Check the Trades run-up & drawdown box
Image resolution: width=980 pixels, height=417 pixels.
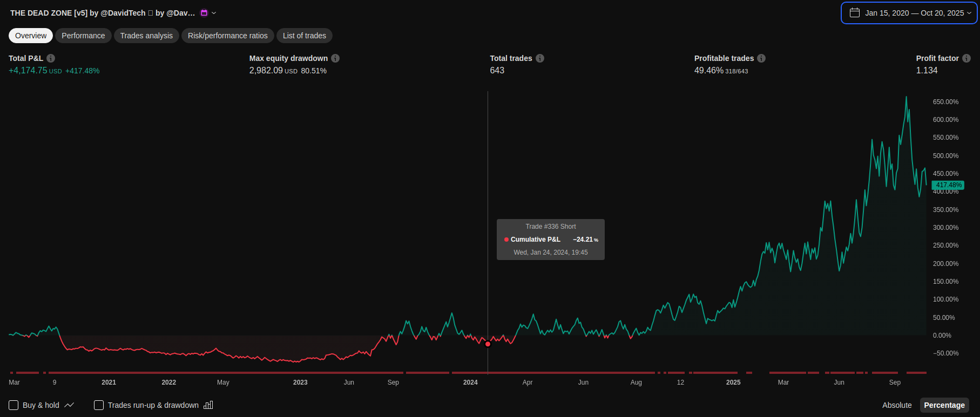point(99,405)
